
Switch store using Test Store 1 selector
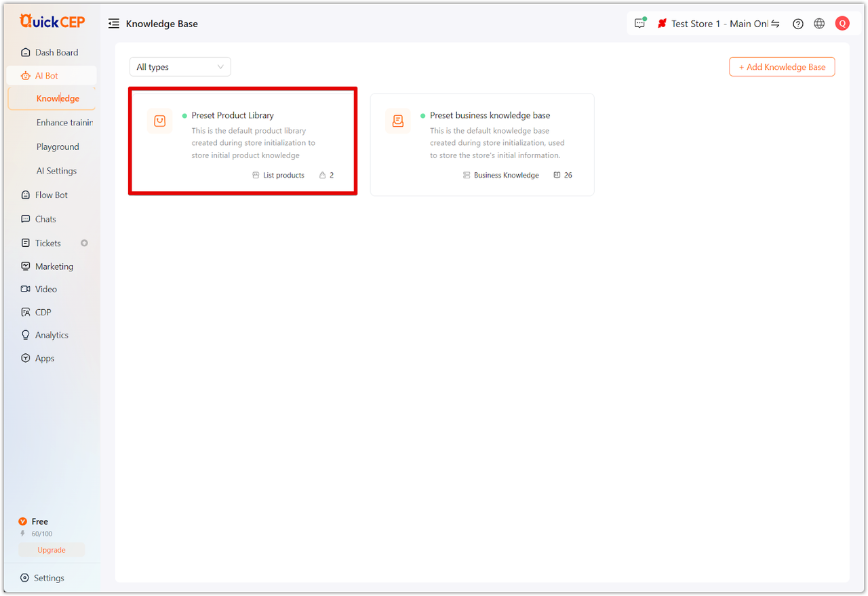[x=719, y=24]
